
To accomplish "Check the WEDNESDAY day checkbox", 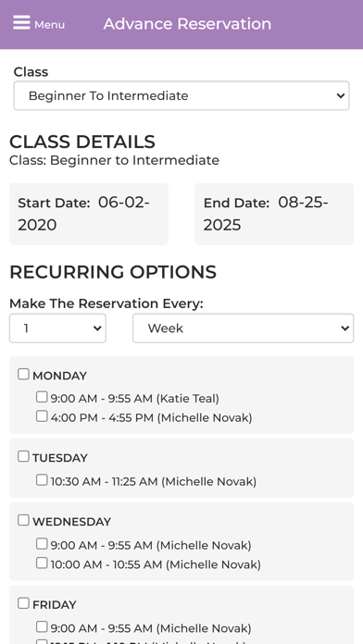I will [23, 520].
